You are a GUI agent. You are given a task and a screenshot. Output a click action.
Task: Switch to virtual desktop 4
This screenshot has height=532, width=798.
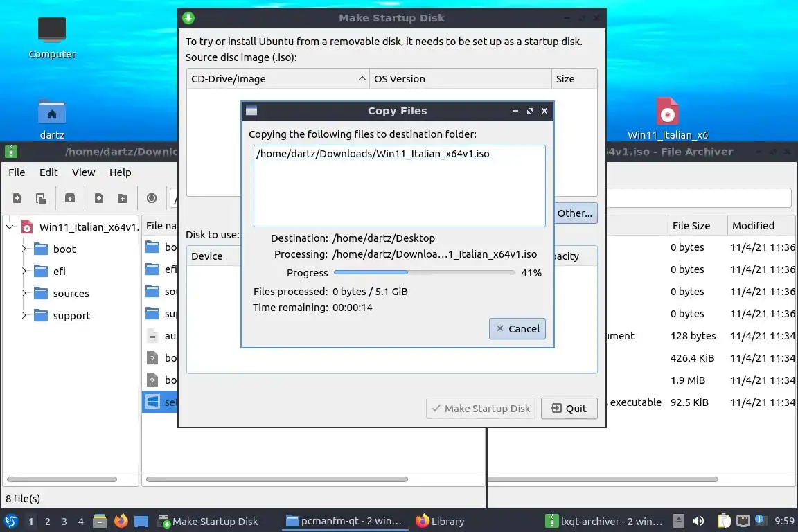[80, 522]
